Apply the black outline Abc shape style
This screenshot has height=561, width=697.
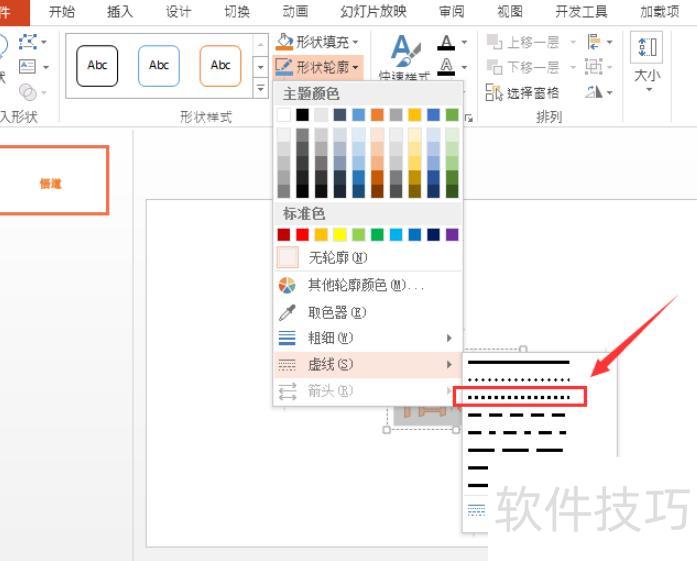pos(97,66)
